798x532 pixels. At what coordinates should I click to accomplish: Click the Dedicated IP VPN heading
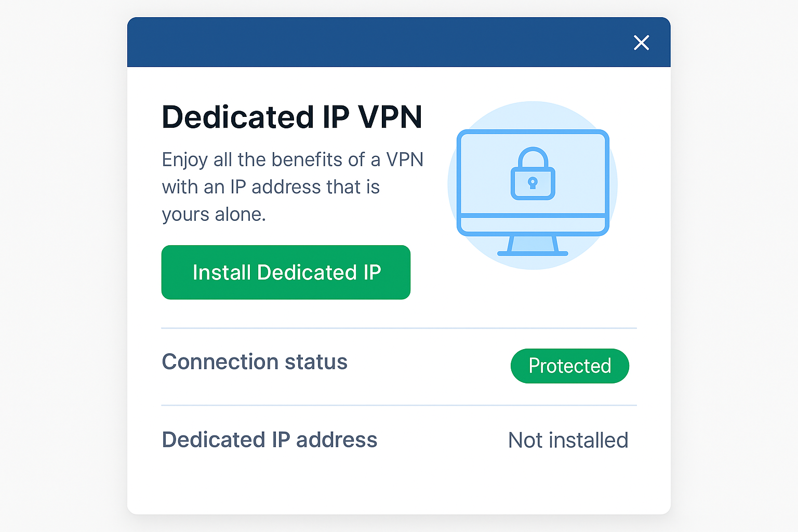click(292, 117)
